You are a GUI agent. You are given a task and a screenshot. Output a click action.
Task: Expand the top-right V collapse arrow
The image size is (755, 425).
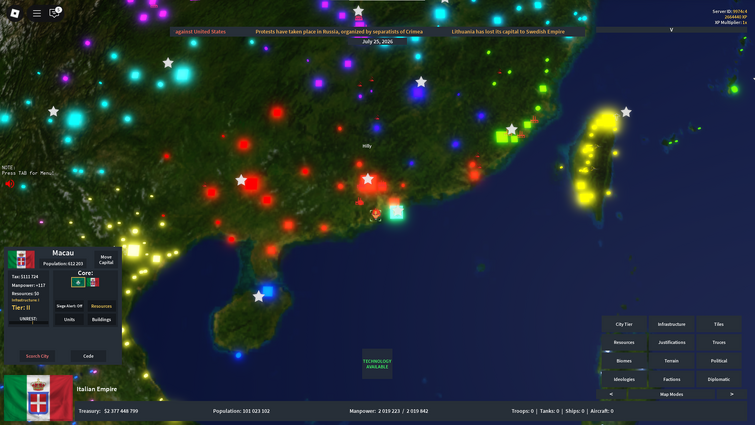[x=671, y=30]
